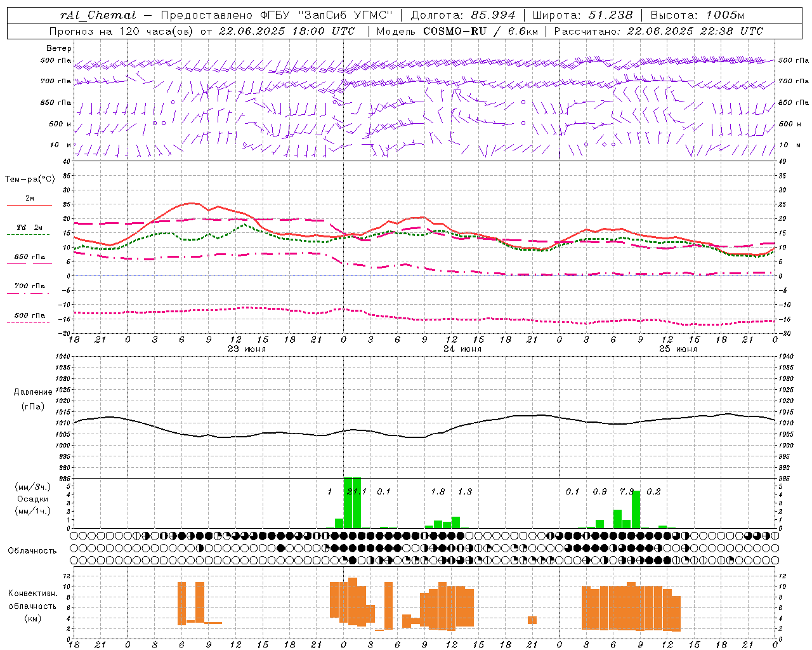This screenshot has height=650, width=812.
Task: Click the 850 гПа temperature legend entry
Action: click(30, 257)
